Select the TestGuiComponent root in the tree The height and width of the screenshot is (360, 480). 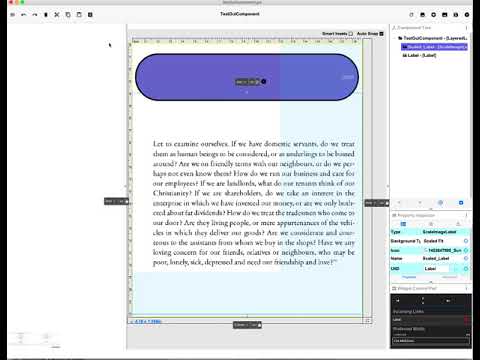(x=433, y=38)
